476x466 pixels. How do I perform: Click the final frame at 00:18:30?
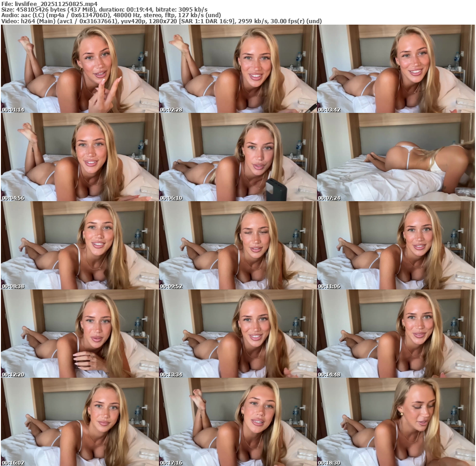coord(396,422)
